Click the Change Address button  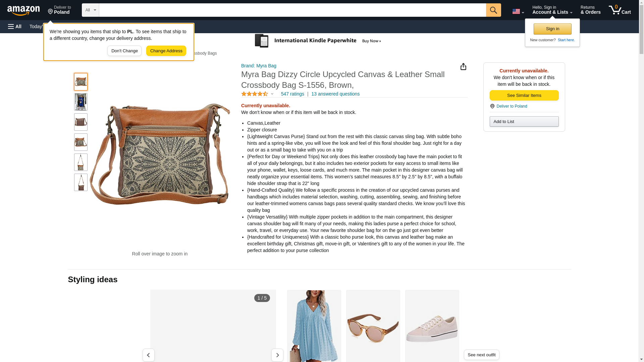click(x=166, y=51)
